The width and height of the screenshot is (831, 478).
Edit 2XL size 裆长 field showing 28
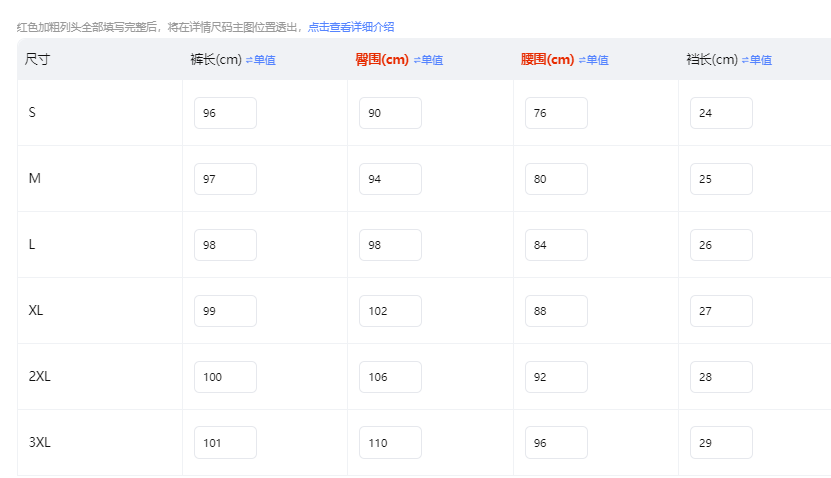click(721, 377)
